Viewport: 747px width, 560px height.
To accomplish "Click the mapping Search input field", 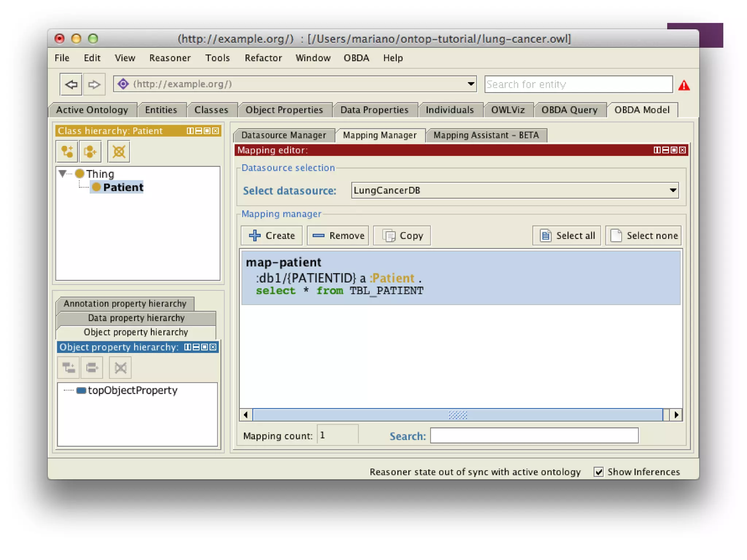I will (x=534, y=436).
